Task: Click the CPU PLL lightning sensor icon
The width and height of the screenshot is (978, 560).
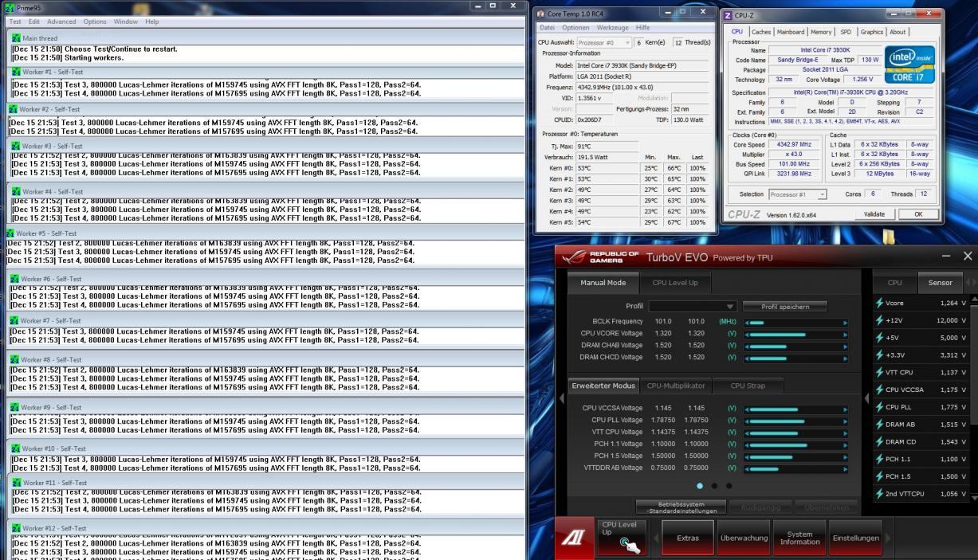Action: coord(879,407)
